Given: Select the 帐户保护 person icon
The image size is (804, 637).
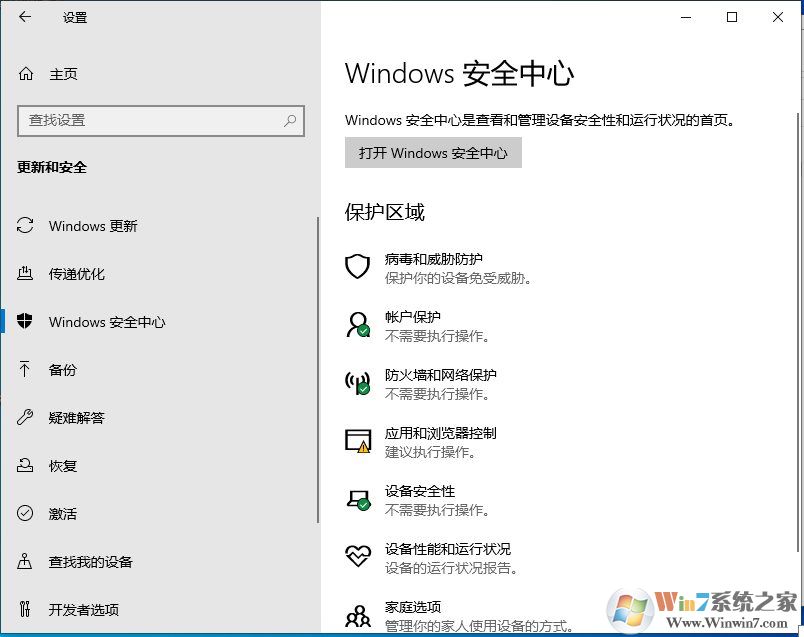Looking at the screenshot, I should (357, 325).
